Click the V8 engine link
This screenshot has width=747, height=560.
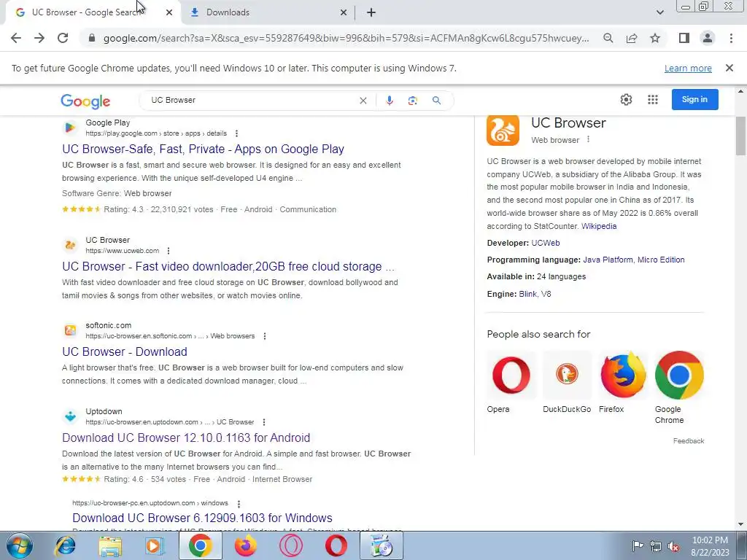click(x=546, y=294)
